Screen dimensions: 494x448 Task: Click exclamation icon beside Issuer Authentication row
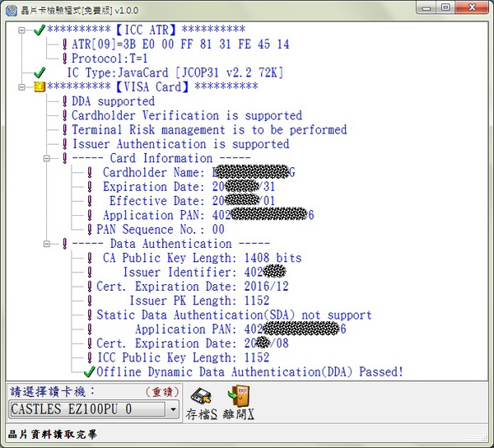pos(64,144)
